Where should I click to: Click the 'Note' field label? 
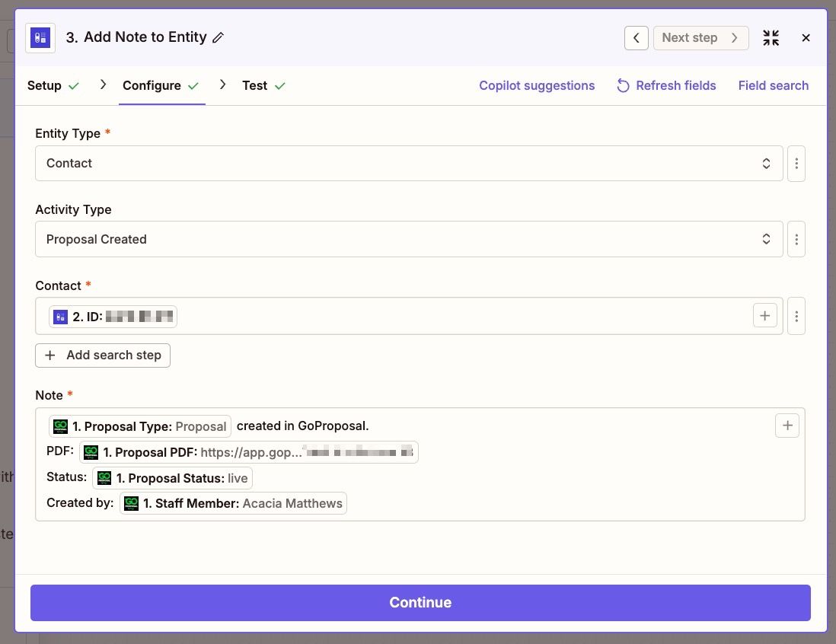49,395
